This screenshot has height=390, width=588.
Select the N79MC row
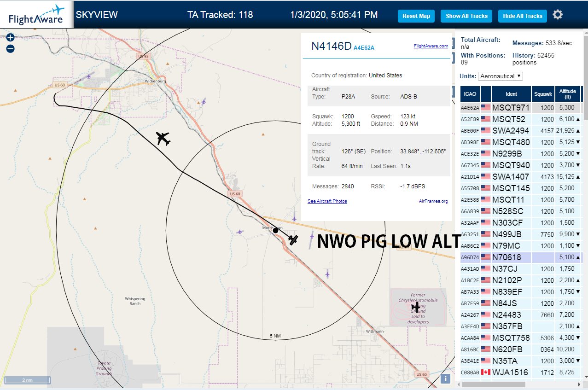[x=521, y=246]
